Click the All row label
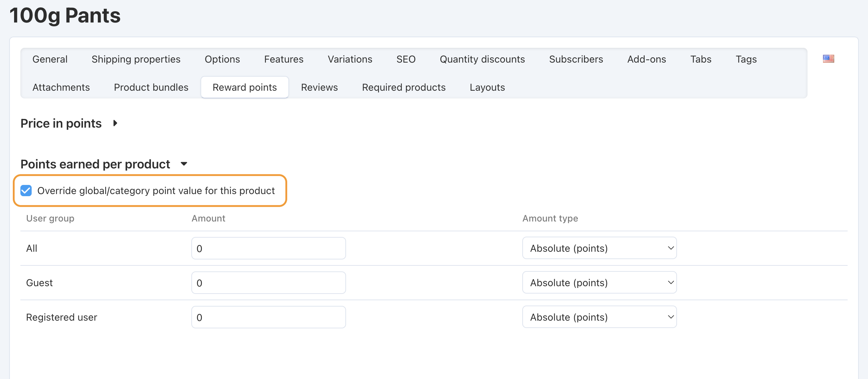 [32, 248]
